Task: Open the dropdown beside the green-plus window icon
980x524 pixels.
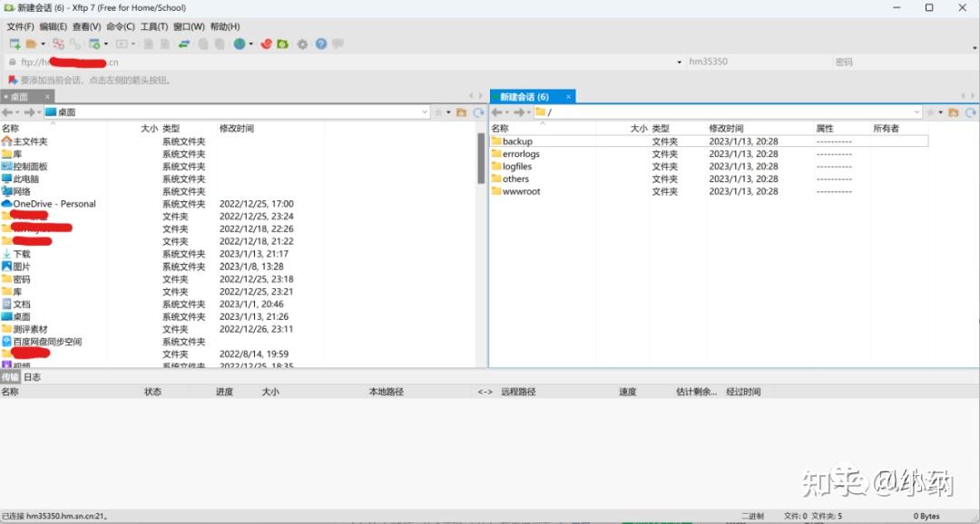Action: [105, 44]
